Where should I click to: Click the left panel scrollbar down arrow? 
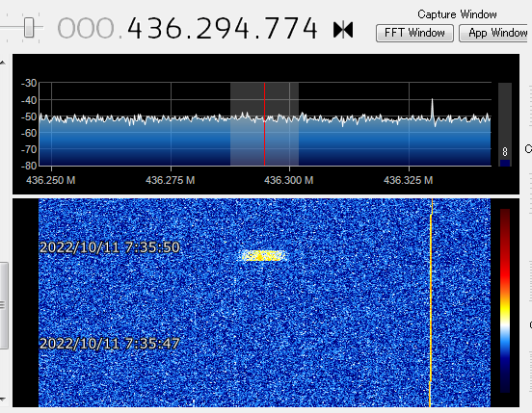tap(2, 400)
